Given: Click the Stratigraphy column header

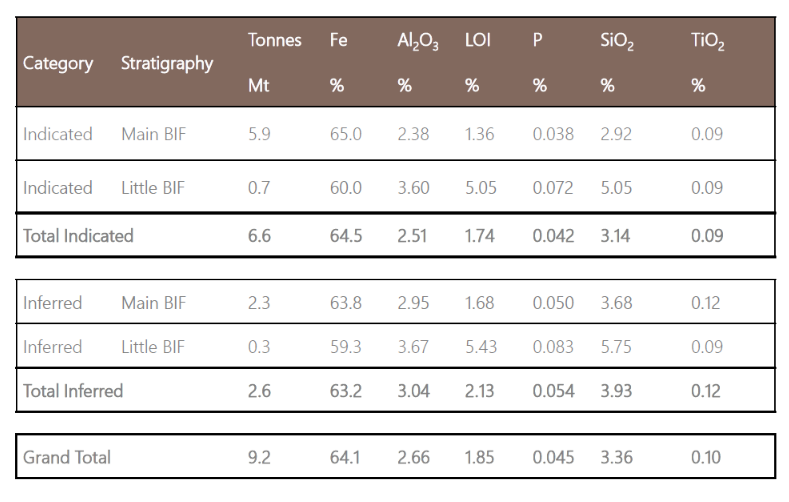Looking at the screenshot, I should click(167, 63).
